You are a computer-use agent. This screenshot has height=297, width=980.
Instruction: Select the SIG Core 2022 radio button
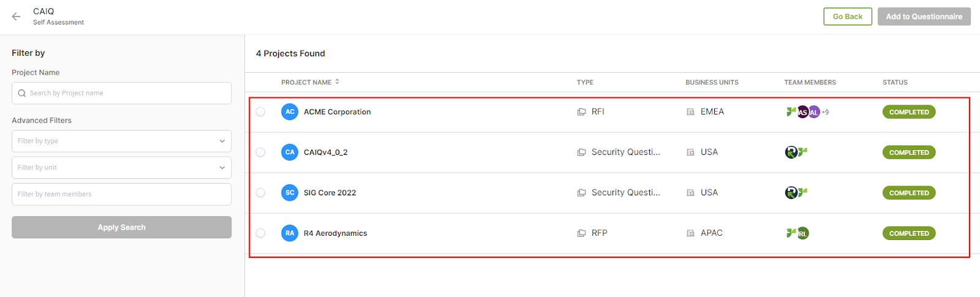[x=261, y=193]
